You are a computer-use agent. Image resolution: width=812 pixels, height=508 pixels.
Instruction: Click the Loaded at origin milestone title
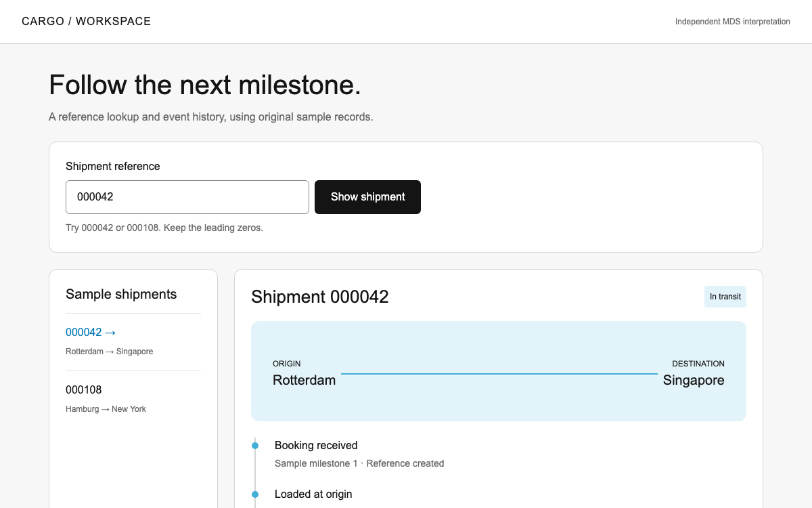coord(313,494)
